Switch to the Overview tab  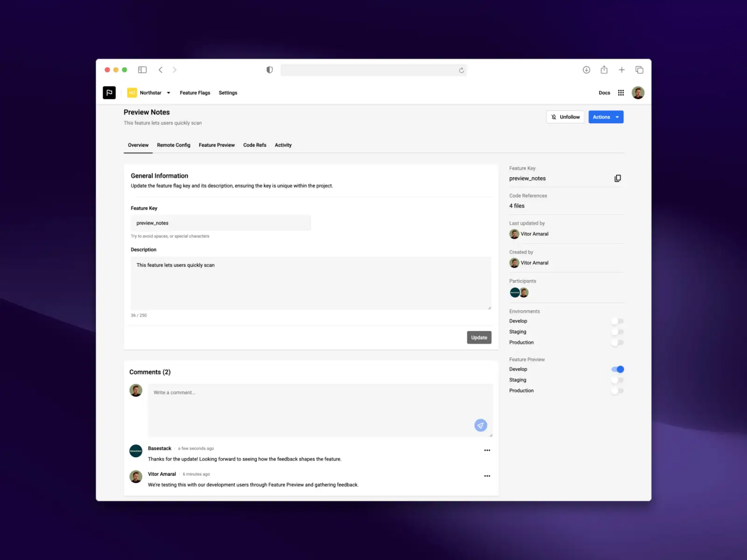tap(138, 145)
